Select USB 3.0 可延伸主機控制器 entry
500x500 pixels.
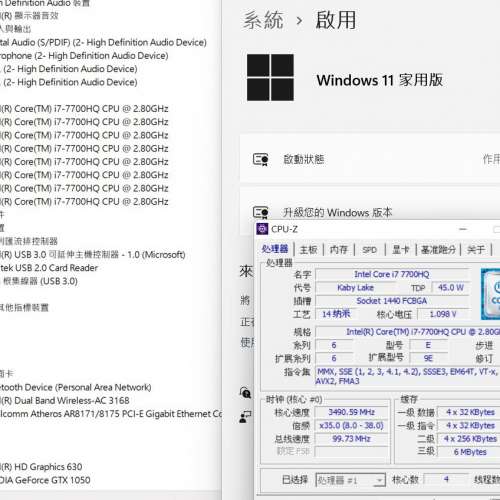pos(92,255)
